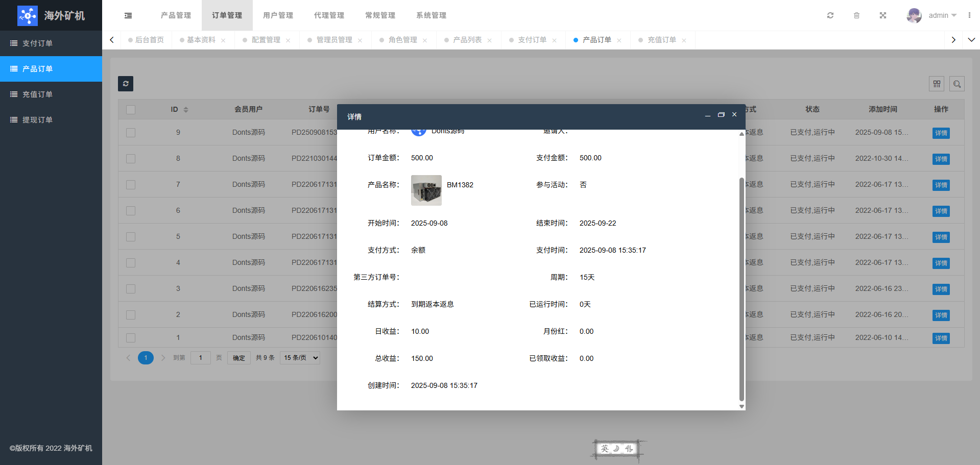Open the 用户管理 top menu
980x465 pixels.
pyautogui.click(x=278, y=15)
